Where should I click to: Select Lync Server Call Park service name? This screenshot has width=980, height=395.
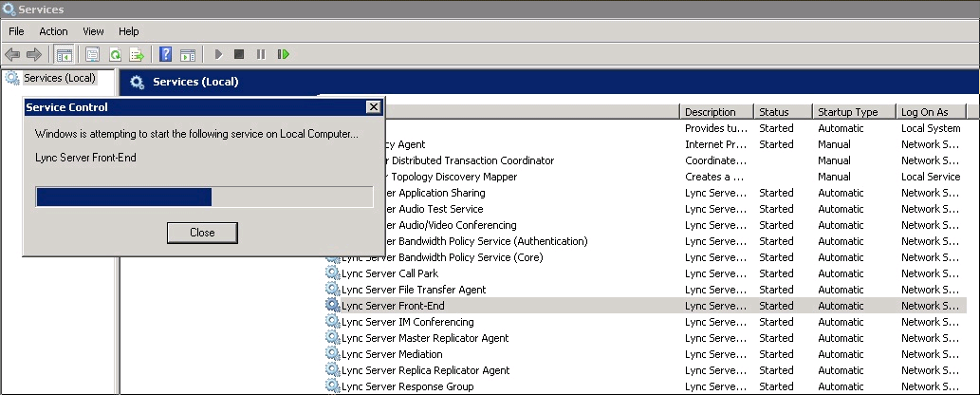(x=389, y=273)
